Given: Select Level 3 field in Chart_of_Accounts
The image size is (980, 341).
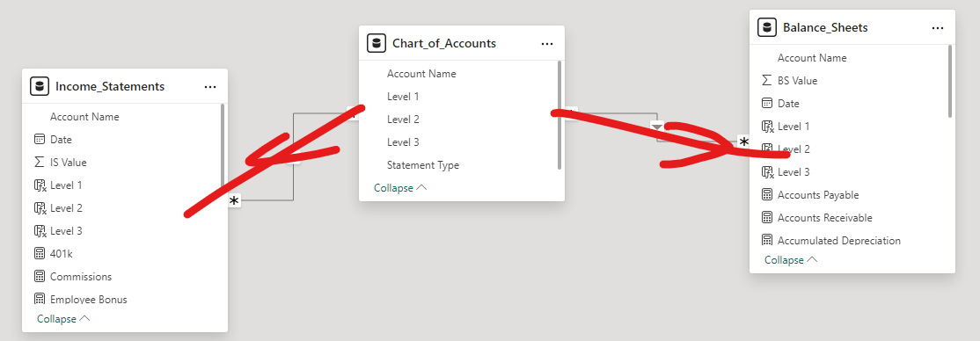Looking at the screenshot, I should point(403,142).
